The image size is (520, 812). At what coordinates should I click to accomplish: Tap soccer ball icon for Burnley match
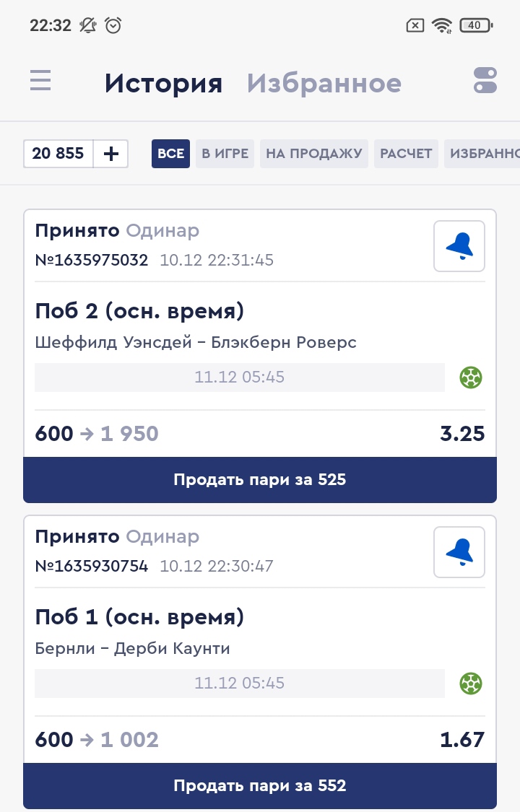pyautogui.click(x=471, y=683)
